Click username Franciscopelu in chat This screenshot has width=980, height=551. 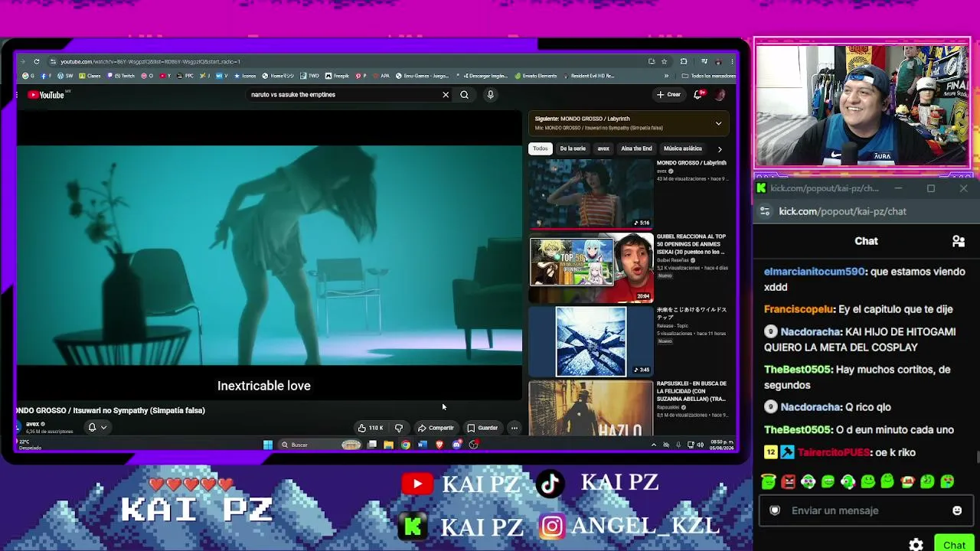[799, 309]
